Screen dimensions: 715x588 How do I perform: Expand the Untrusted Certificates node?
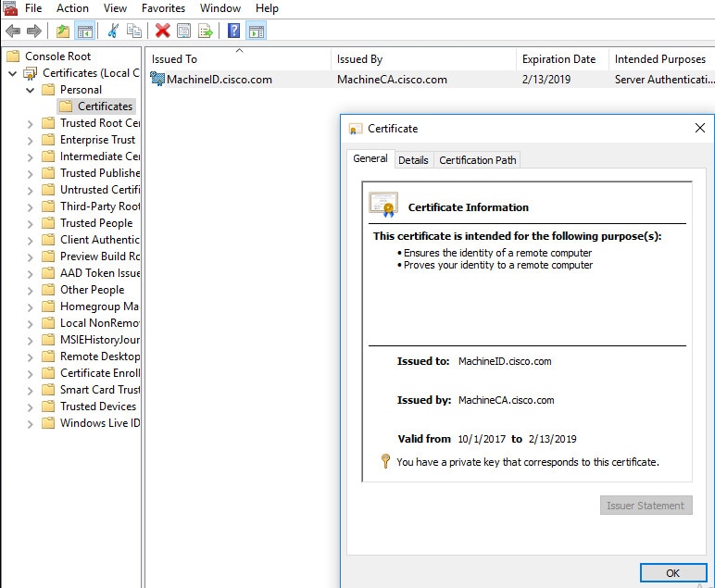pyautogui.click(x=30, y=191)
